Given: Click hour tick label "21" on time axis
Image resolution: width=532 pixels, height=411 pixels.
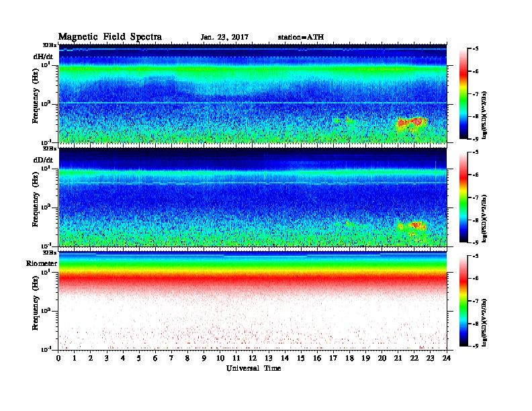Looking at the screenshot, I should tap(398, 359).
